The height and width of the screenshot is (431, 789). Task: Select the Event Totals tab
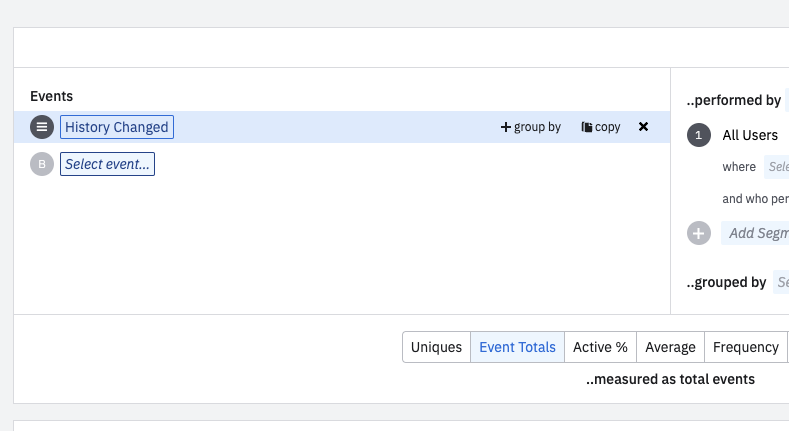pos(517,347)
